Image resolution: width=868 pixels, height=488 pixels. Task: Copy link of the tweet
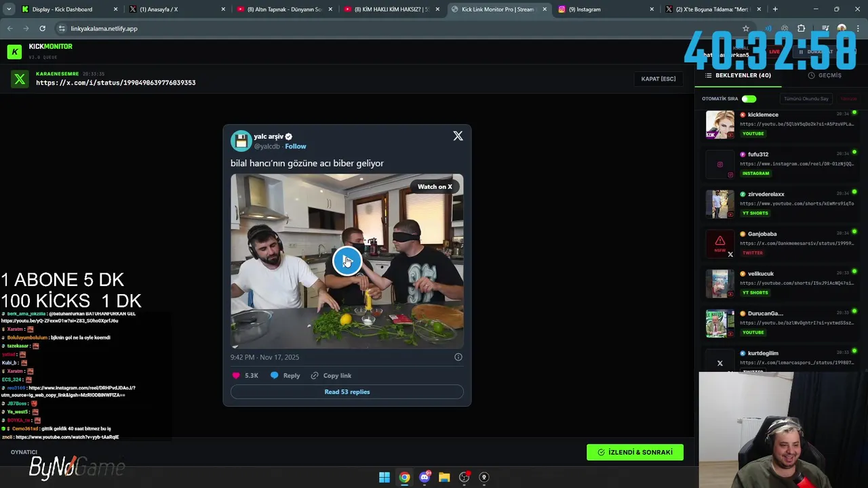(x=331, y=375)
